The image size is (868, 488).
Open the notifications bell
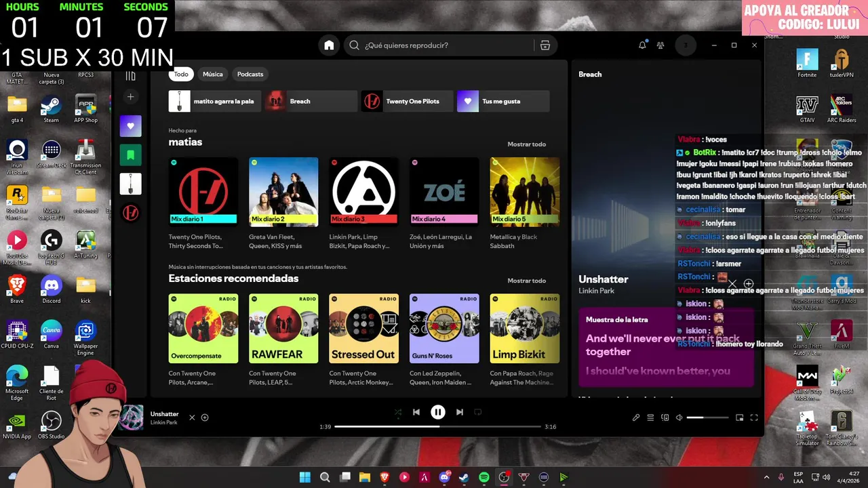(x=642, y=45)
